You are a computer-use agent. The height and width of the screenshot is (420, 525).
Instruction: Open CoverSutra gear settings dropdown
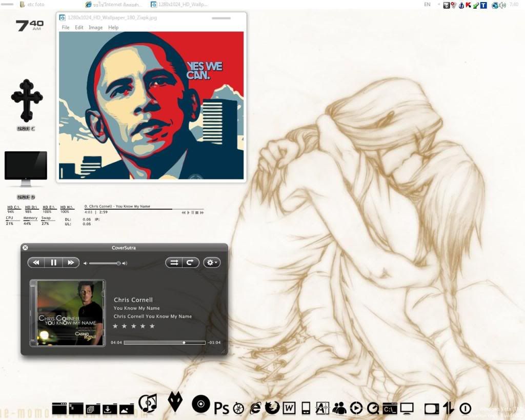click(212, 263)
